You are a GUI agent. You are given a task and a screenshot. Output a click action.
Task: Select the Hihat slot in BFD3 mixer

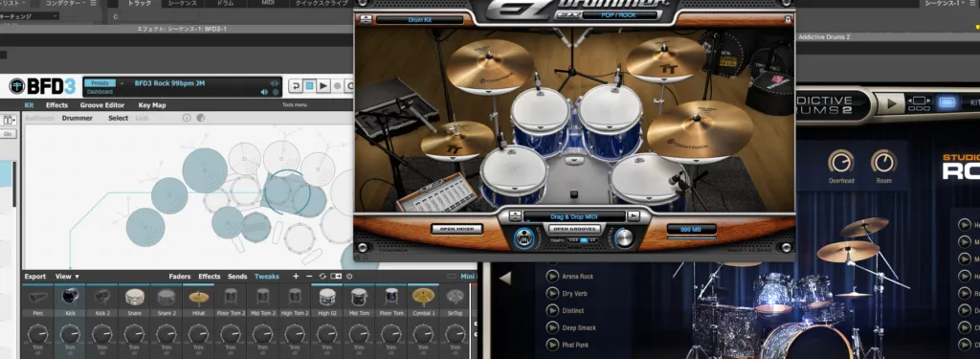pyautogui.click(x=199, y=301)
